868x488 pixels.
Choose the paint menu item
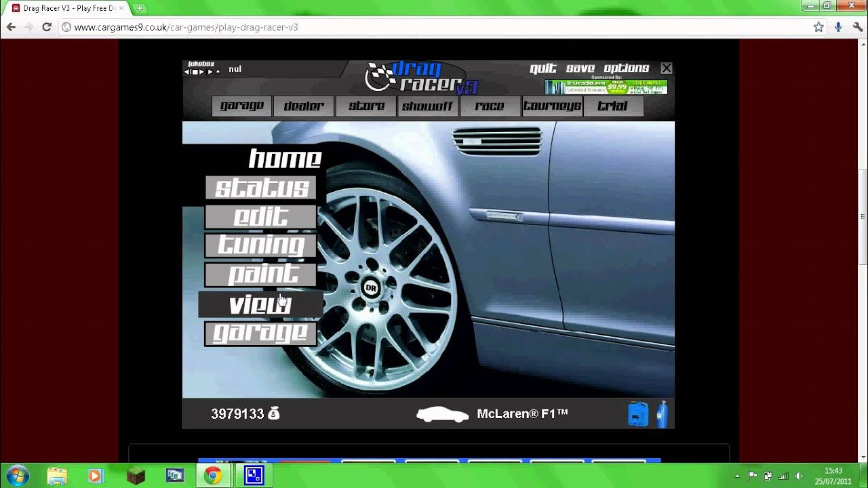pos(261,274)
